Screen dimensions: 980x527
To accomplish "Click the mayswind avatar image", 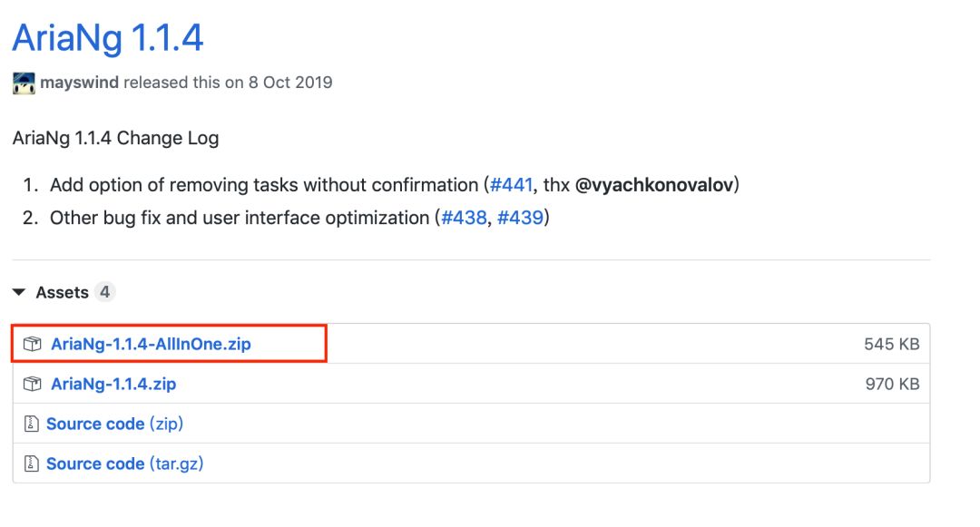I will (x=24, y=83).
